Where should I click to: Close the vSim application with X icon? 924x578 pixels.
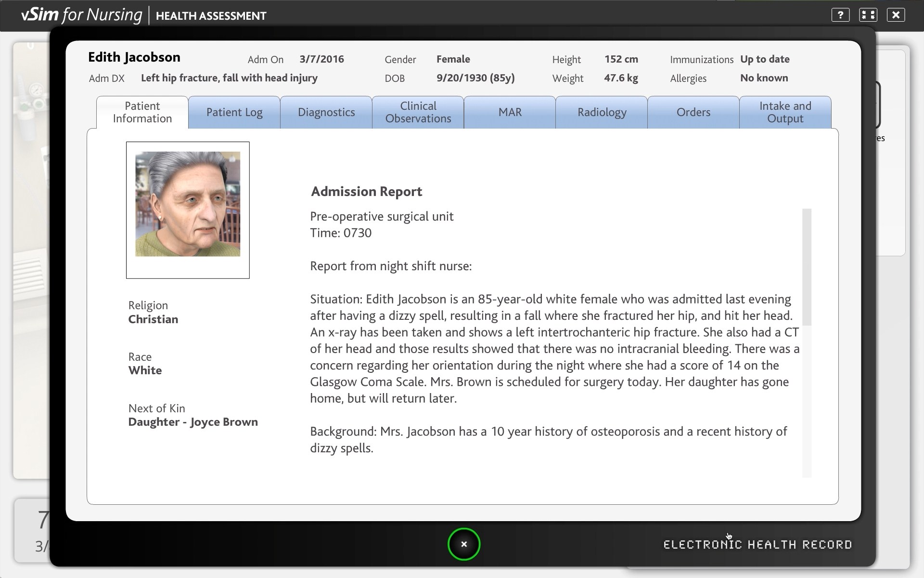tap(896, 15)
